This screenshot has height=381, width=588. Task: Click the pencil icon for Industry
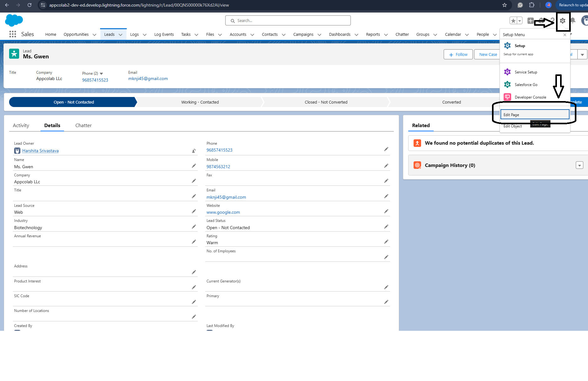(194, 227)
